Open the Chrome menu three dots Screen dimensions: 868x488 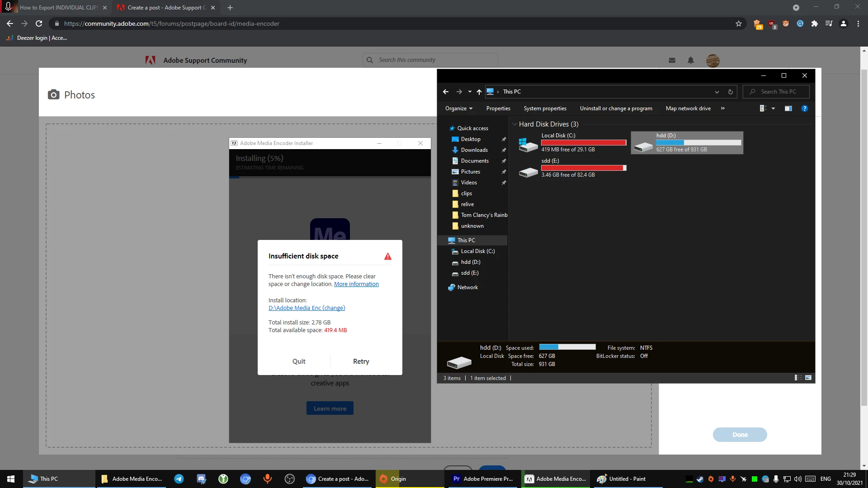pos(858,23)
